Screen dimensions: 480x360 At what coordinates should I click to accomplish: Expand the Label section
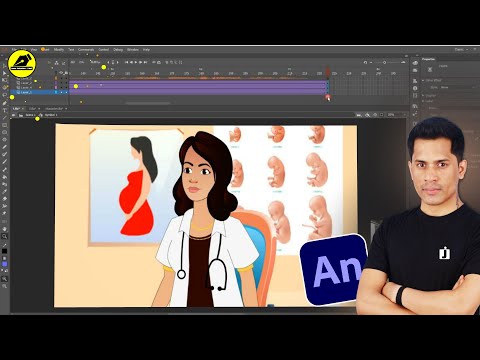[x=423, y=101]
